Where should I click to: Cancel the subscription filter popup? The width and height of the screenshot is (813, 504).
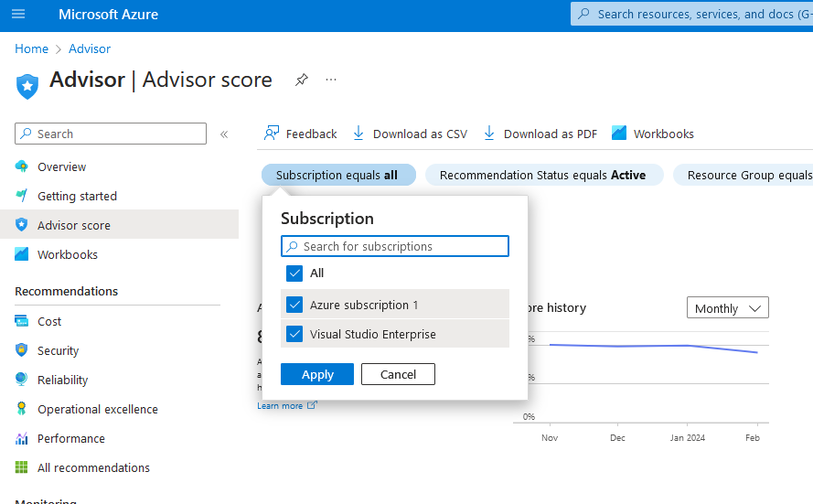tap(398, 374)
